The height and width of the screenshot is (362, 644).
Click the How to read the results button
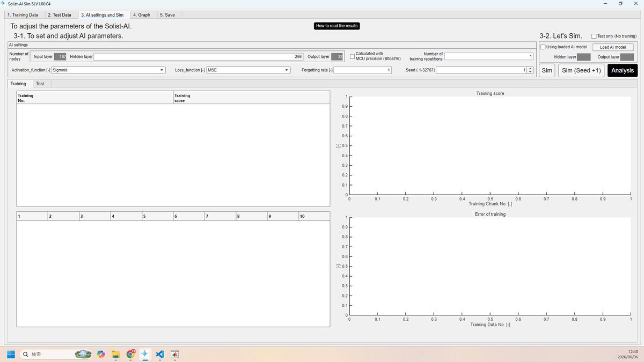337,26
